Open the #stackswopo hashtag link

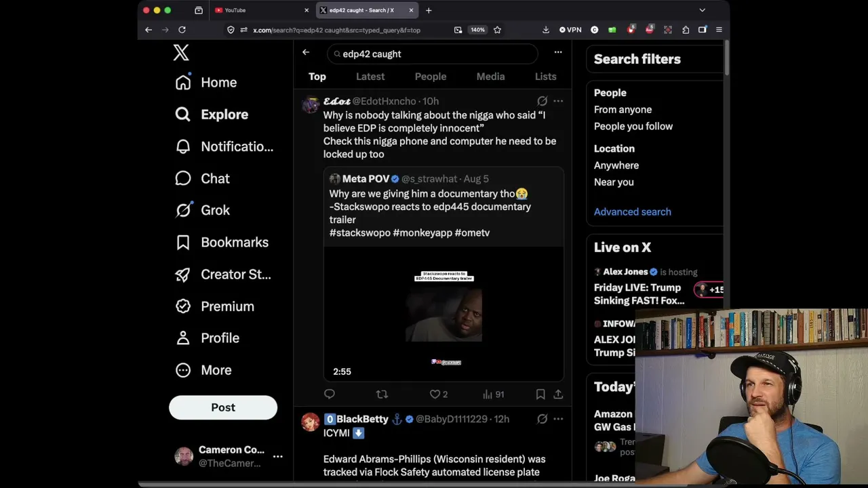(360, 232)
